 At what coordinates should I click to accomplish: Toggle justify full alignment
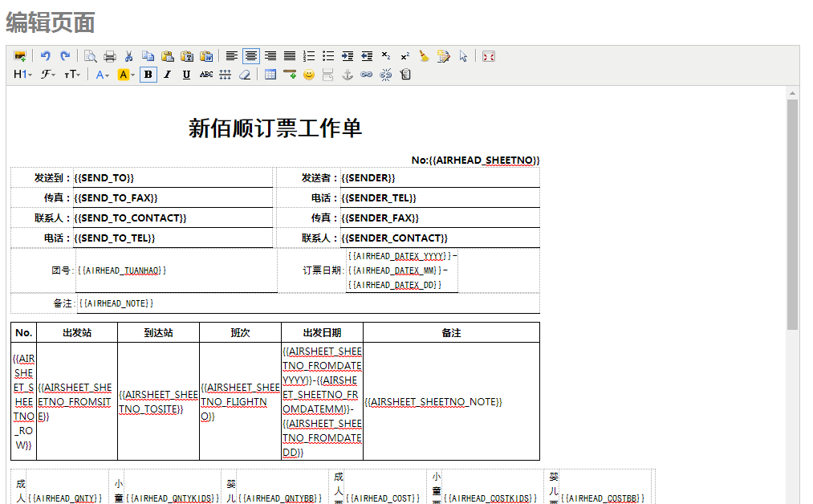290,56
